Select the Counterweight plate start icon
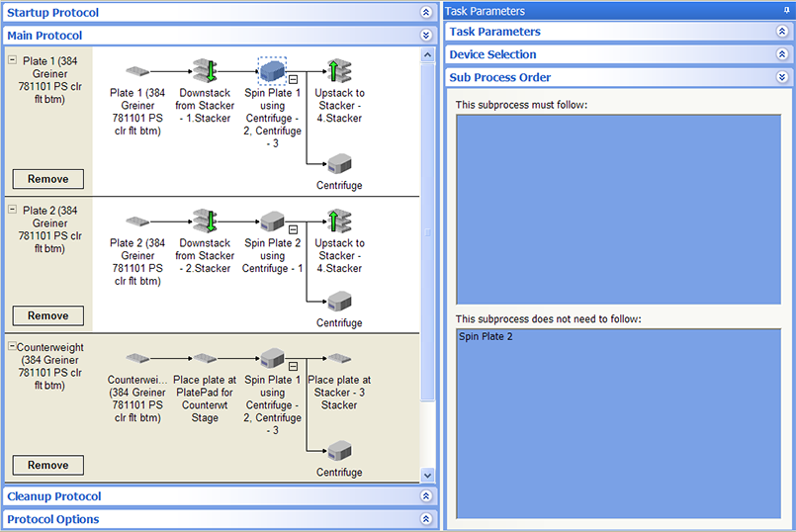The height and width of the screenshot is (532, 796). 137,358
